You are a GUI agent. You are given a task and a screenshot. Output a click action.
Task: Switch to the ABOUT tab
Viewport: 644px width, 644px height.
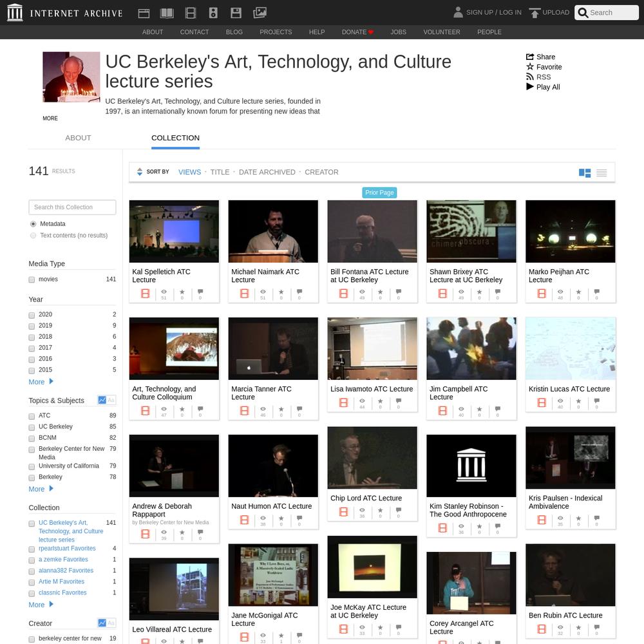(x=78, y=138)
